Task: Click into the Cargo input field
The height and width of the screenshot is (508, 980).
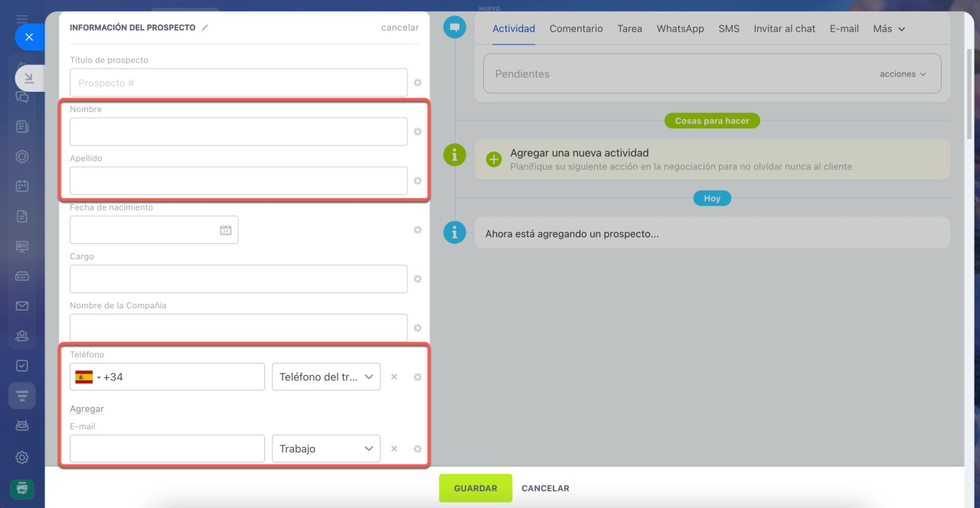Action: point(238,279)
